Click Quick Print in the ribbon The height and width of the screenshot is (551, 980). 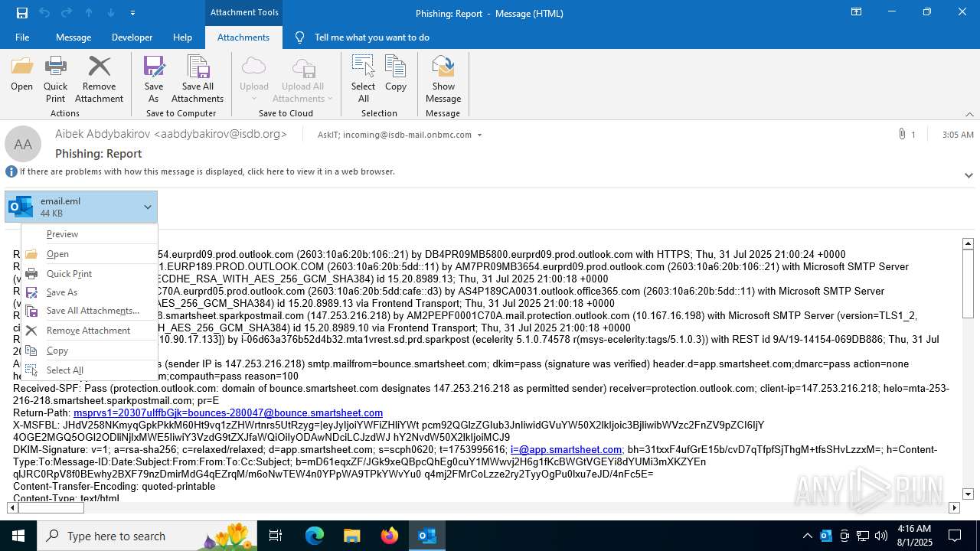[x=55, y=79]
